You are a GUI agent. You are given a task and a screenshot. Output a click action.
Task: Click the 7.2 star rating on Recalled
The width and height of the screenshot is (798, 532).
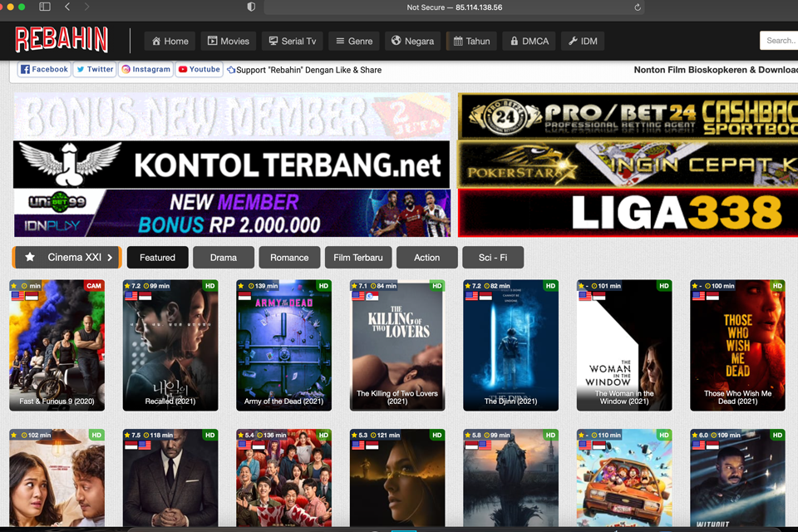coord(133,286)
